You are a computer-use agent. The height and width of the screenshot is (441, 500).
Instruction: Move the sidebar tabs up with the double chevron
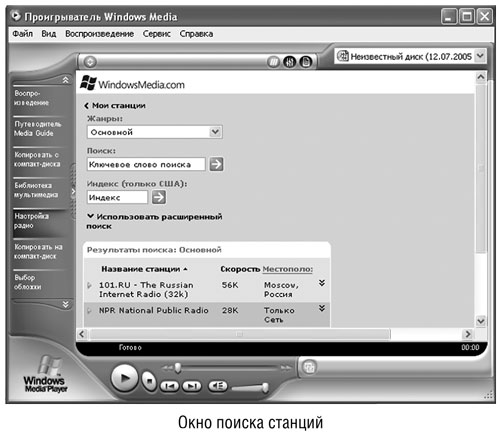pyautogui.click(x=66, y=80)
